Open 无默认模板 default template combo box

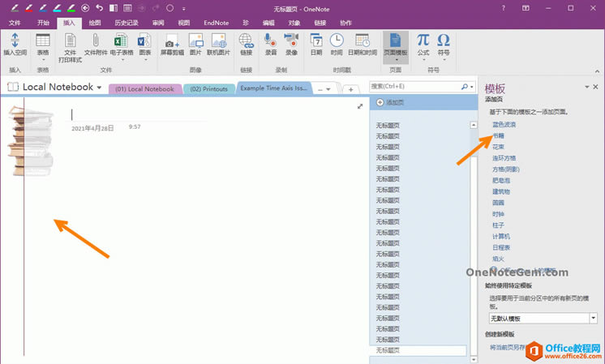click(x=543, y=319)
